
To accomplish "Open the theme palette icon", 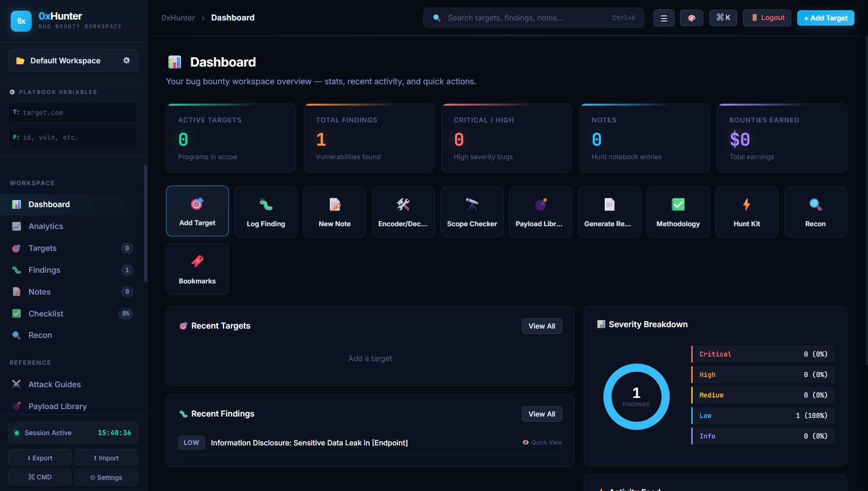I will click(692, 18).
